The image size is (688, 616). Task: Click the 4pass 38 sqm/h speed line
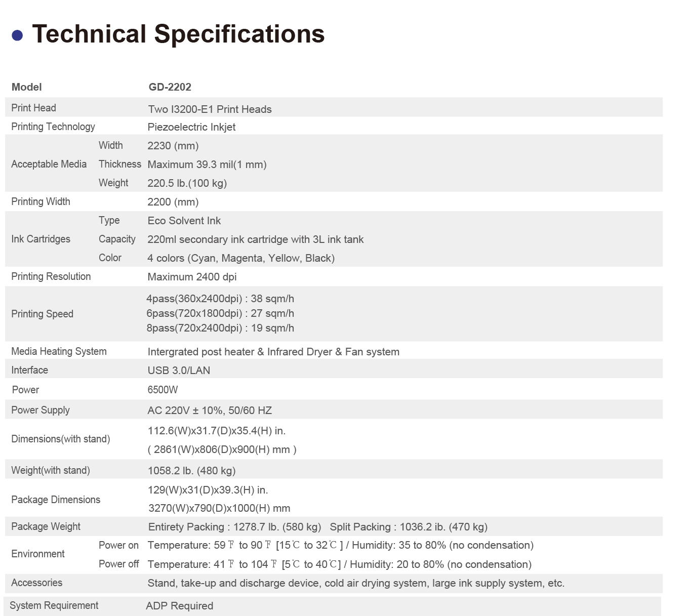pos(220,299)
